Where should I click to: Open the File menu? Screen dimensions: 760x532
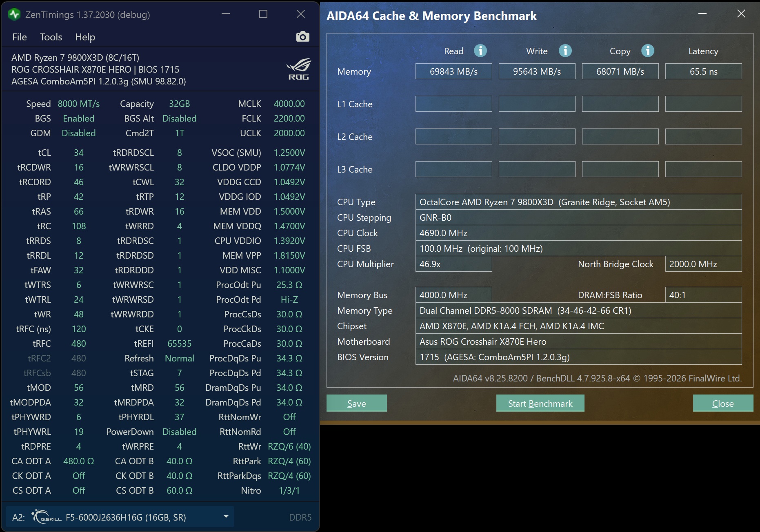point(20,37)
